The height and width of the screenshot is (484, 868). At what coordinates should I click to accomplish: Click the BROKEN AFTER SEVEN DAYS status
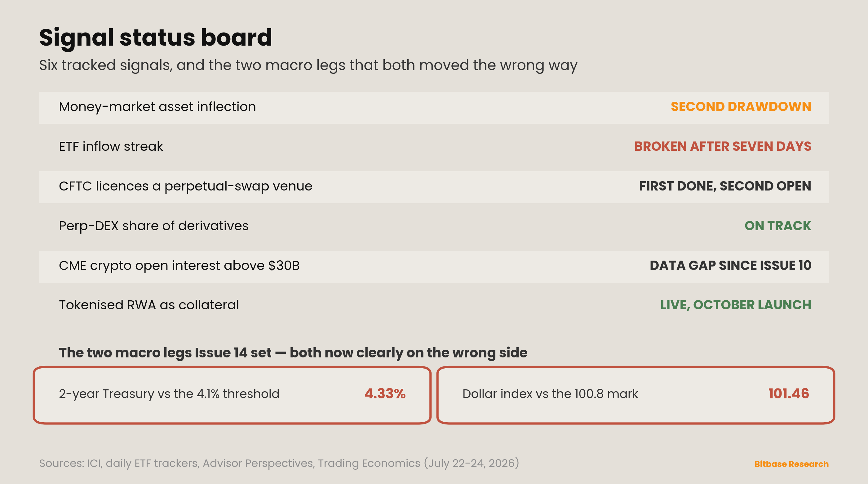coord(722,146)
